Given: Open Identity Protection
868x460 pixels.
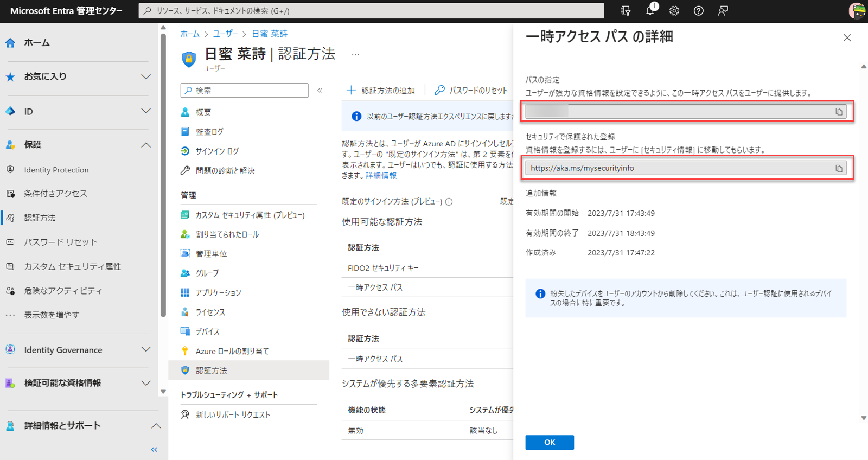Looking at the screenshot, I should 56,170.
